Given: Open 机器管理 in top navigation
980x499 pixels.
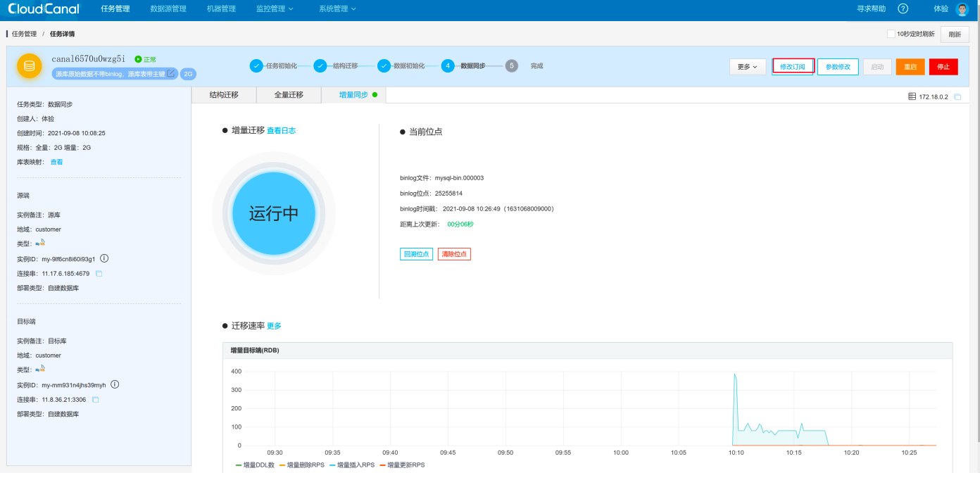Looking at the screenshot, I should coord(222,9).
